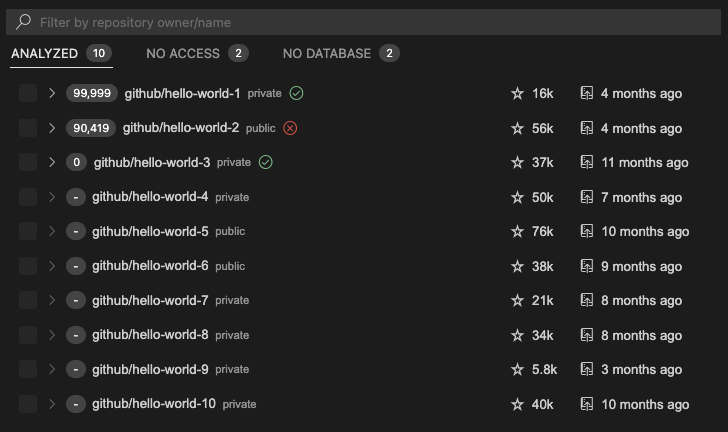Click the last-updated icon in hello-world-8 row
728x432 pixels.
pos(587,335)
